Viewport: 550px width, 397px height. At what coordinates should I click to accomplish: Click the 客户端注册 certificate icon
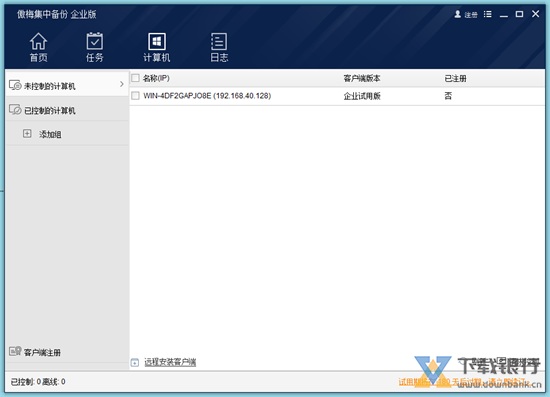pyautogui.click(x=15, y=351)
